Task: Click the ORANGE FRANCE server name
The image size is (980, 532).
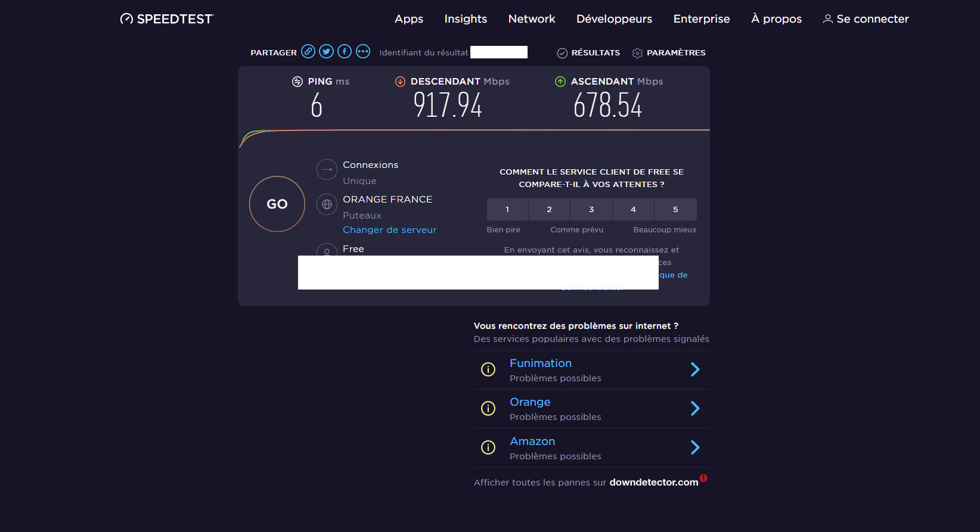Action: pos(387,200)
